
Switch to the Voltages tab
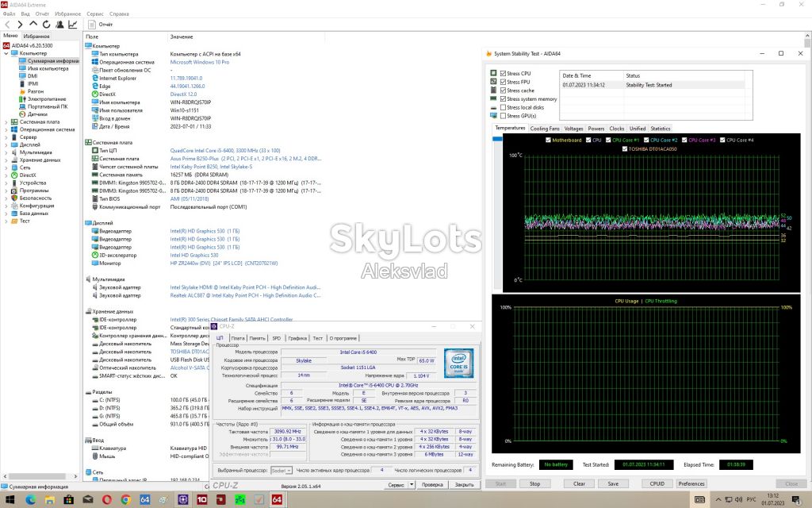573,129
